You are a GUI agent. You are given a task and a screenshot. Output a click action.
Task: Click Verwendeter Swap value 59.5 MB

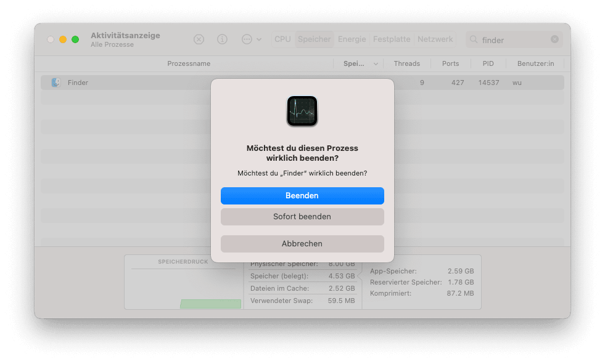coord(341,301)
